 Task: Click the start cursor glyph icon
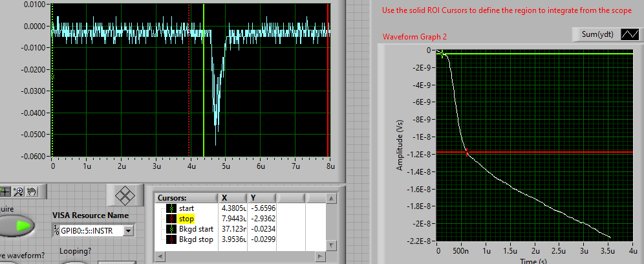171,208
